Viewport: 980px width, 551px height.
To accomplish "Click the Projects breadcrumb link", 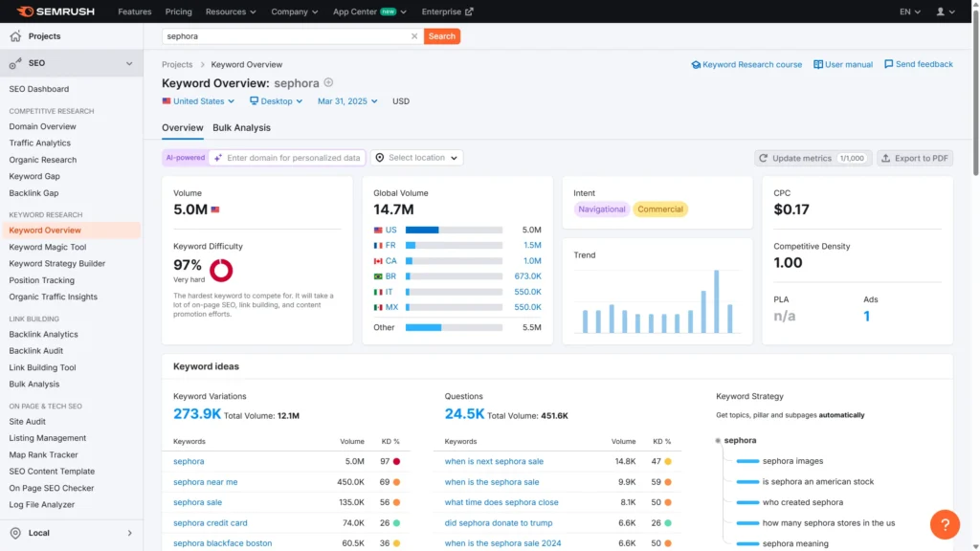I will 177,64.
